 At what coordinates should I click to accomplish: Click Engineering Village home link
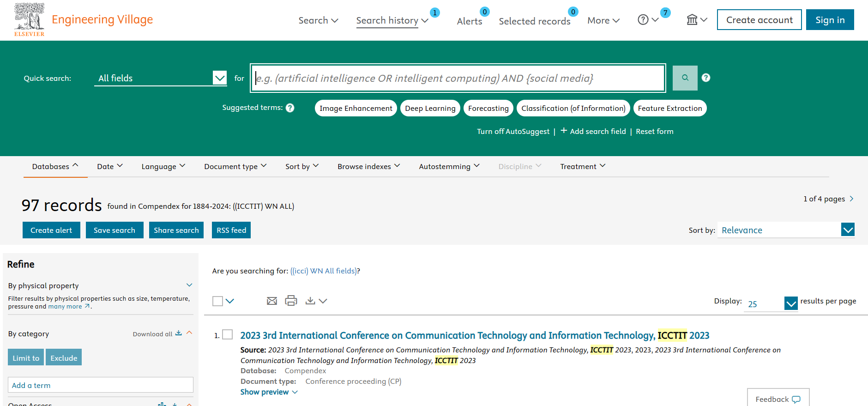click(x=102, y=19)
